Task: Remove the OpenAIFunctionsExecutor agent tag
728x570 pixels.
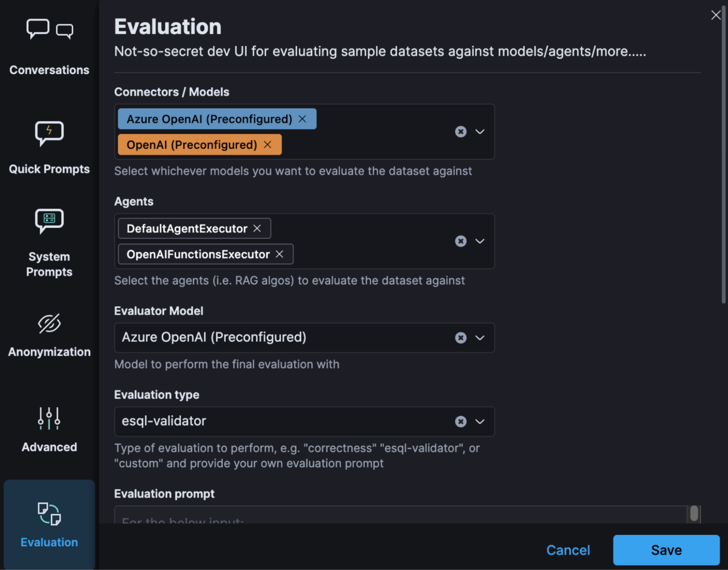Action: coord(279,254)
